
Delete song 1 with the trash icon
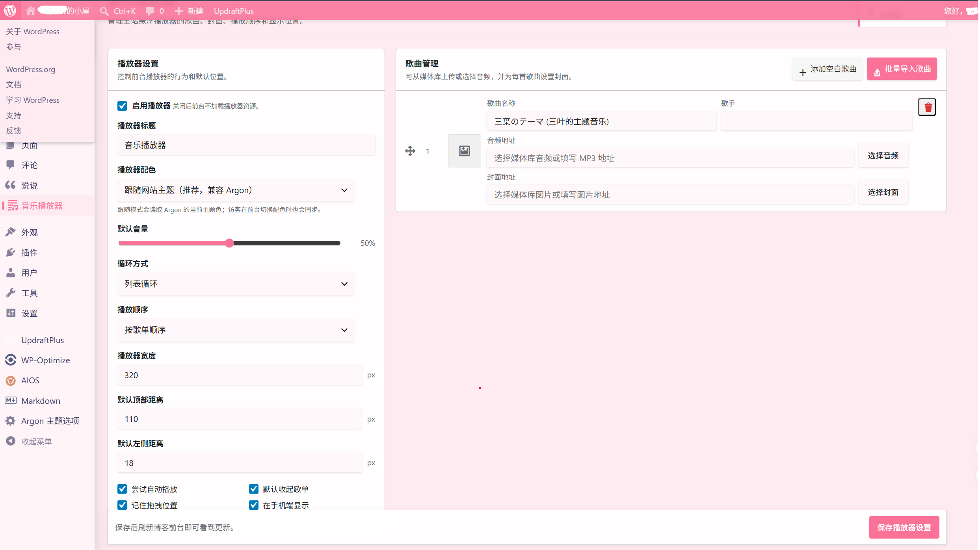pyautogui.click(x=927, y=107)
